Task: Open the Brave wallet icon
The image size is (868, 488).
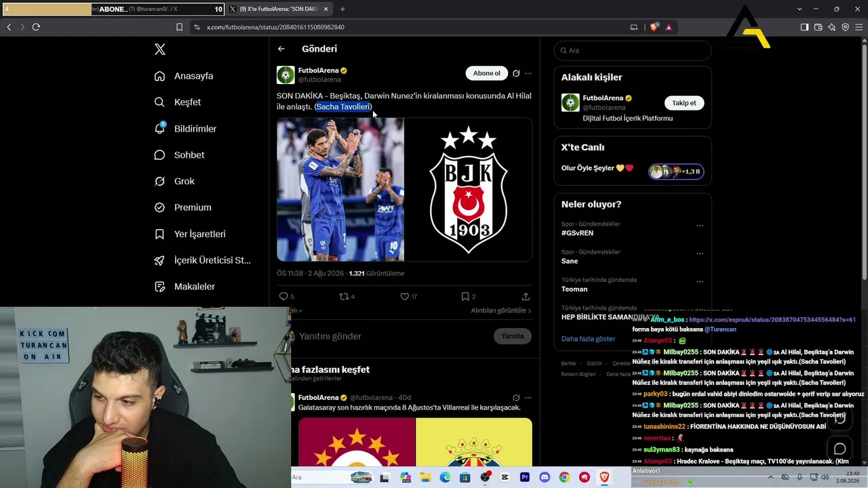Action: [818, 27]
